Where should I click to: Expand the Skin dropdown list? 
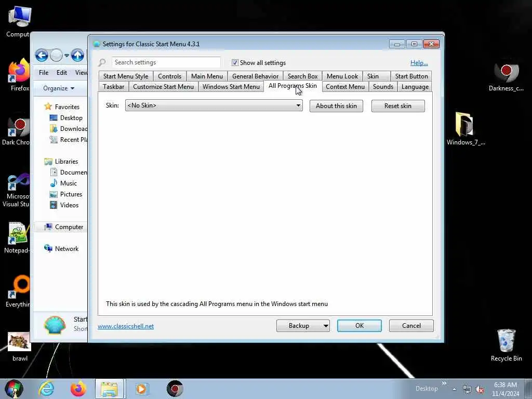point(214,105)
